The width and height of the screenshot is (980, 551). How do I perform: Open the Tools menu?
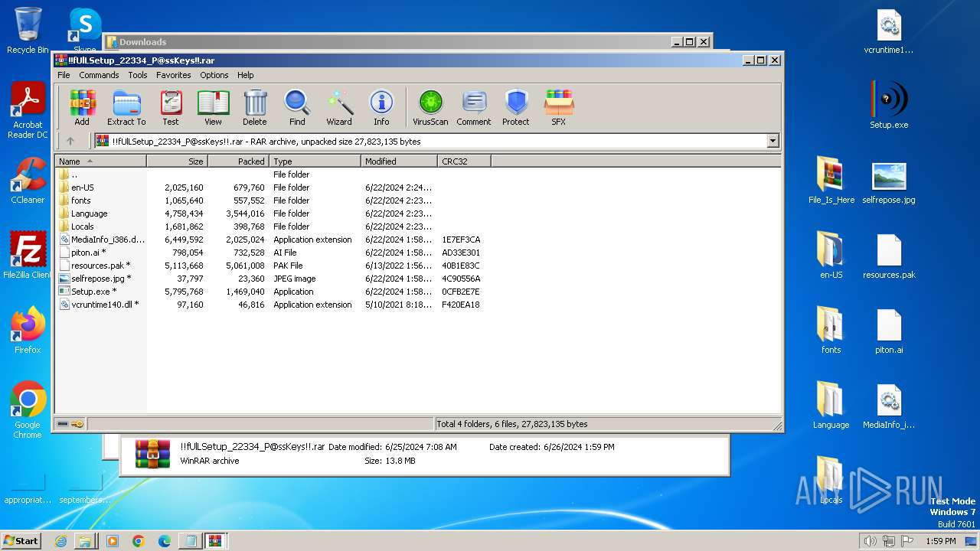138,75
